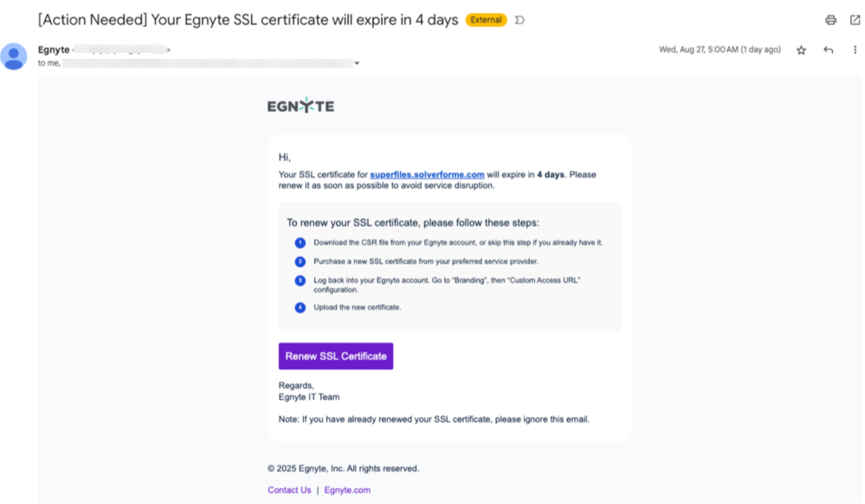Open the email in a new window

(855, 20)
